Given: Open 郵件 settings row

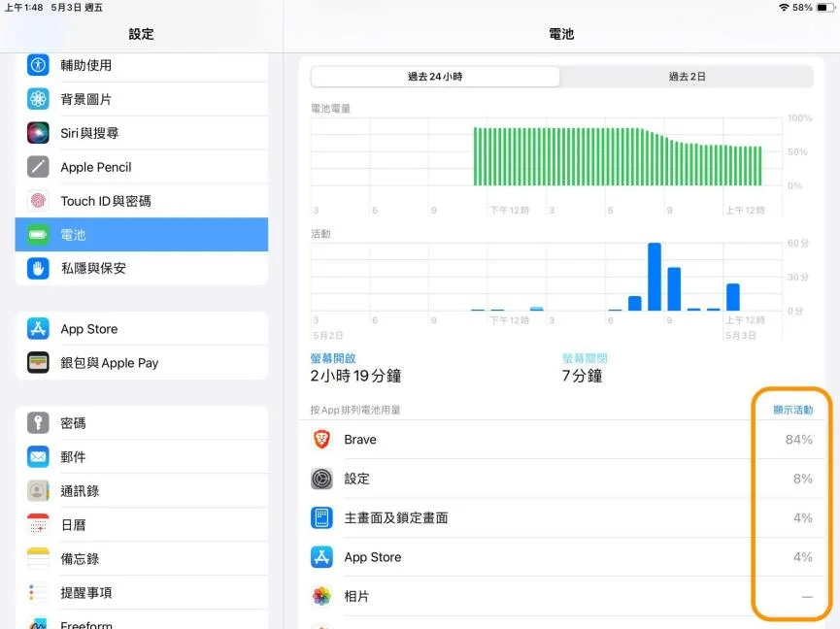Looking at the screenshot, I should point(142,456).
